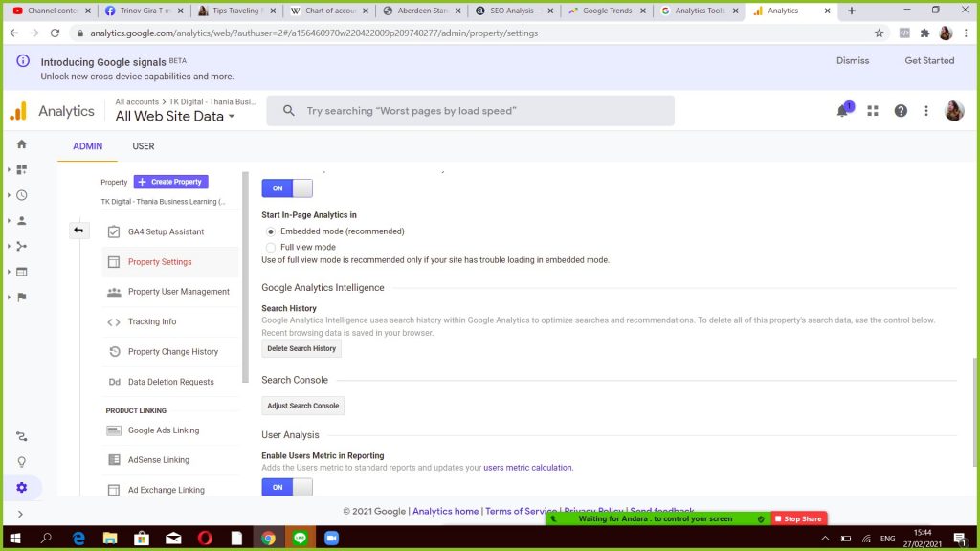
Task: Toggle Enable Users Metric in Reporting switch
Action: click(287, 487)
